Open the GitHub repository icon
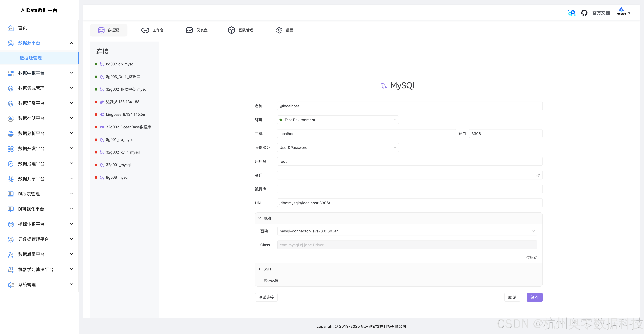This screenshot has width=644, height=334. click(584, 13)
